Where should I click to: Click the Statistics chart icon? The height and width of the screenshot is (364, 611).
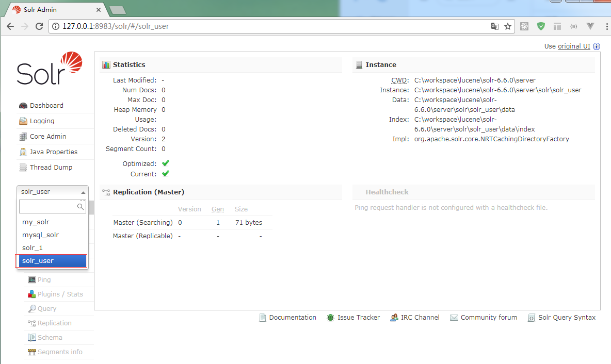click(x=106, y=65)
